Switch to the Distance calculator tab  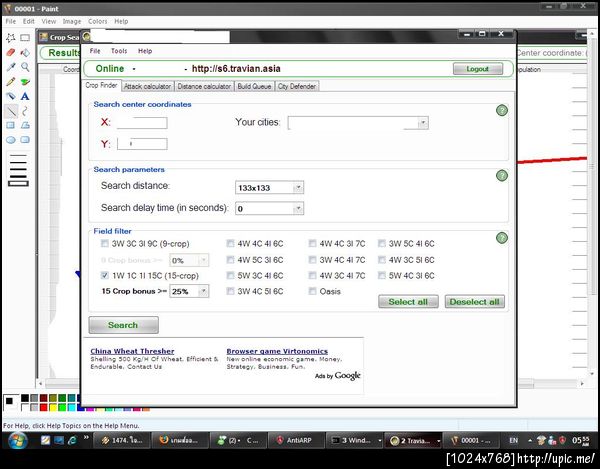[x=204, y=86]
